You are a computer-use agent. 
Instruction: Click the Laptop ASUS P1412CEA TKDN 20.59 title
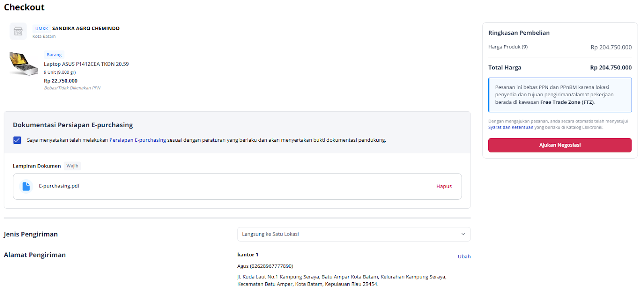86,64
